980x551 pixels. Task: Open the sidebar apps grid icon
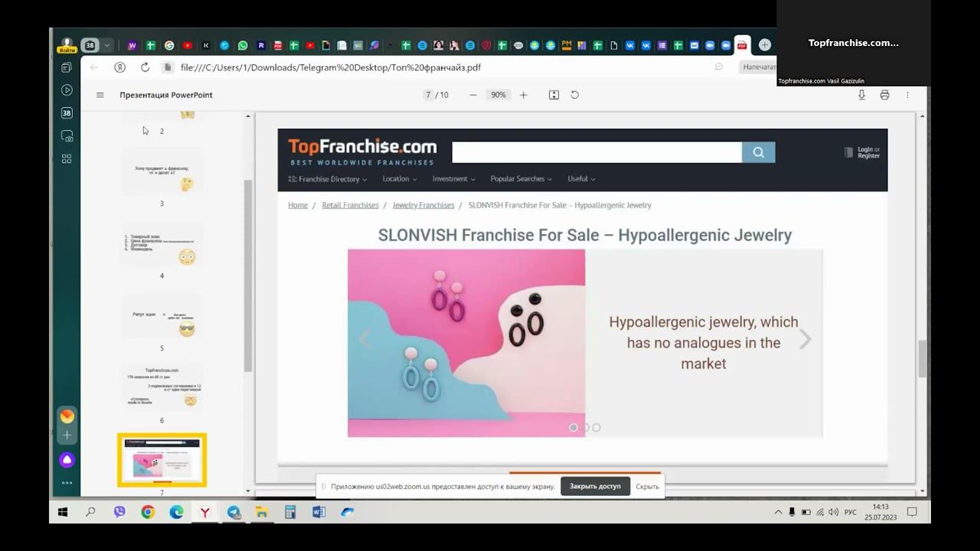[x=67, y=158]
